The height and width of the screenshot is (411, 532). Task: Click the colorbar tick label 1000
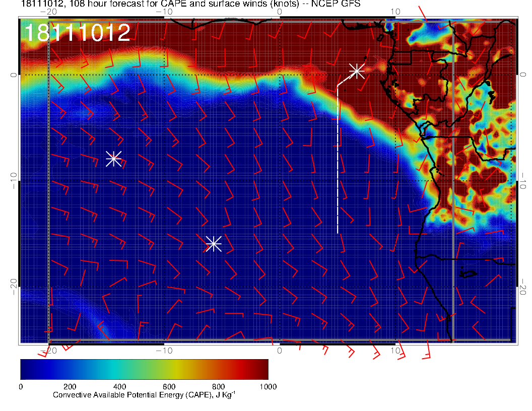[268, 387]
